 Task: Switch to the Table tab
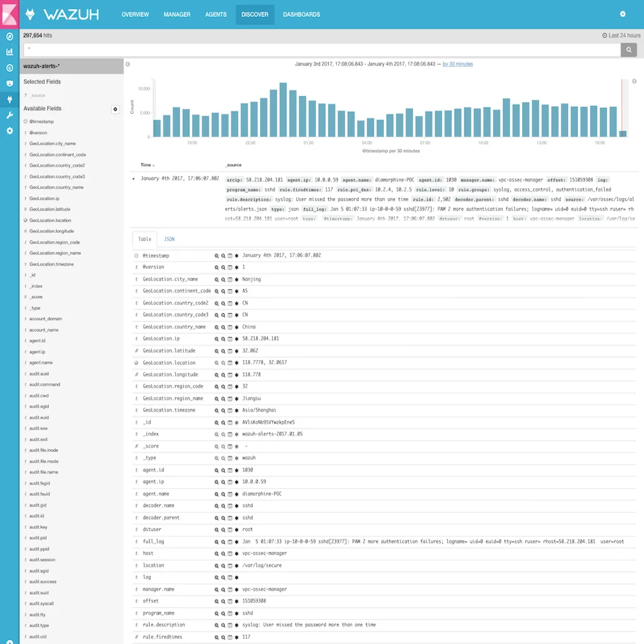(x=145, y=239)
